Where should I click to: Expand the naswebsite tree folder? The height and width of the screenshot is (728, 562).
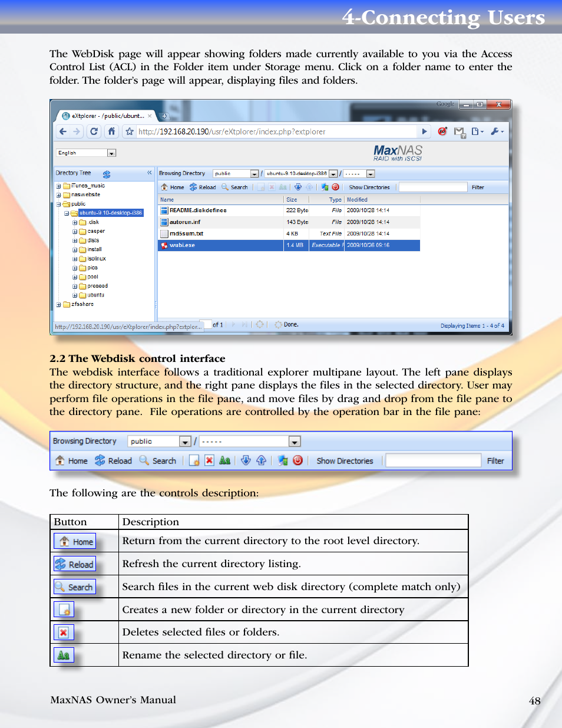click(59, 195)
